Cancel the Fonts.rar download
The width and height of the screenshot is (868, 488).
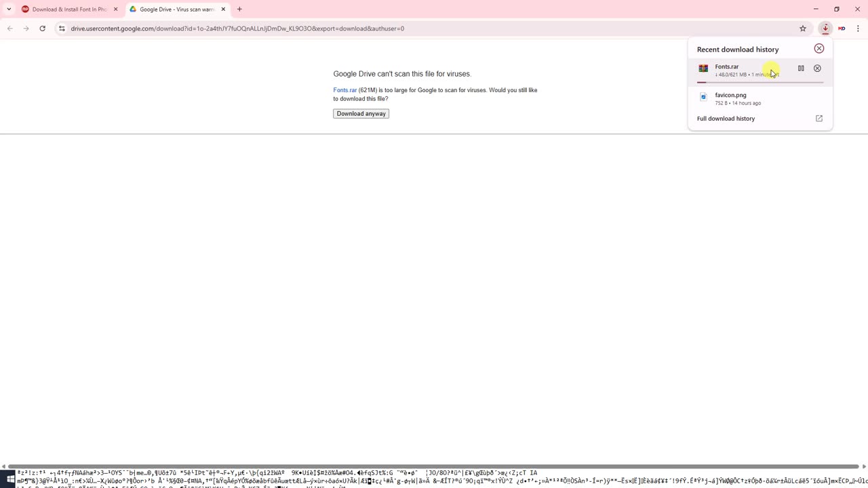pyautogui.click(x=817, y=68)
